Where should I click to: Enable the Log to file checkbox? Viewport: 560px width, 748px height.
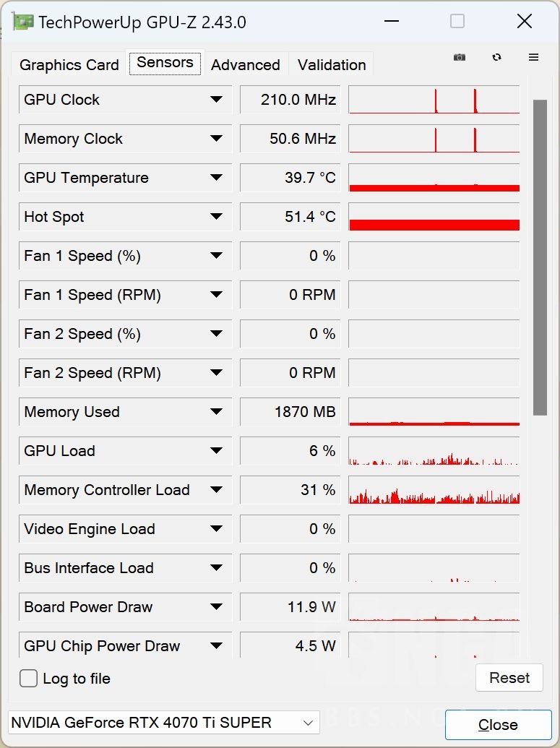29,679
